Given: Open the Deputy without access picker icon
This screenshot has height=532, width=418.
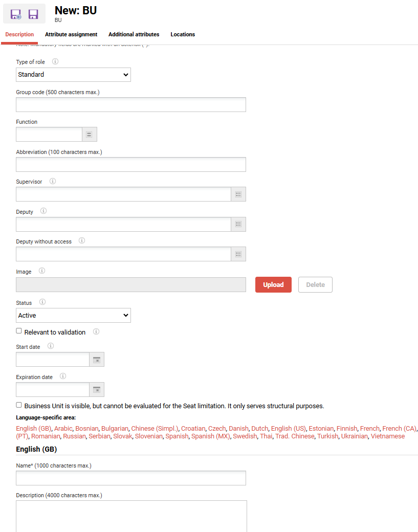Looking at the screenshot, I should (238, 254).
